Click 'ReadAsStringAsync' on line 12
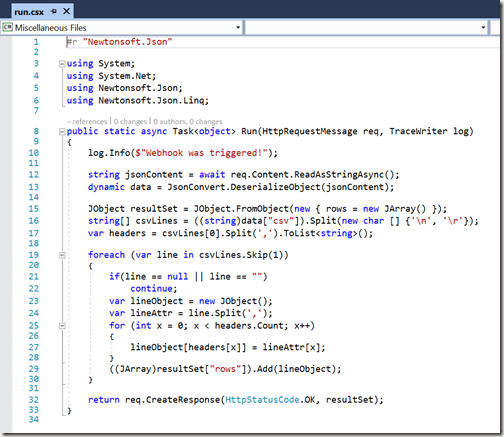Screen dimensions: 504x437 click(x=339, y=175)
